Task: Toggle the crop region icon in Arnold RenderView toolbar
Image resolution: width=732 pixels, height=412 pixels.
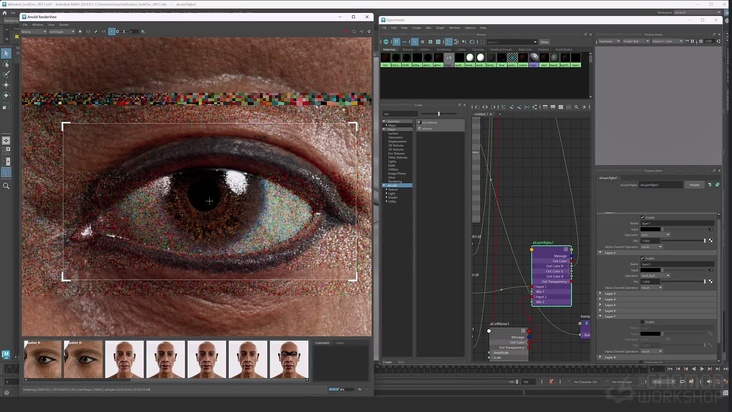Action: (x=112, y=31)
